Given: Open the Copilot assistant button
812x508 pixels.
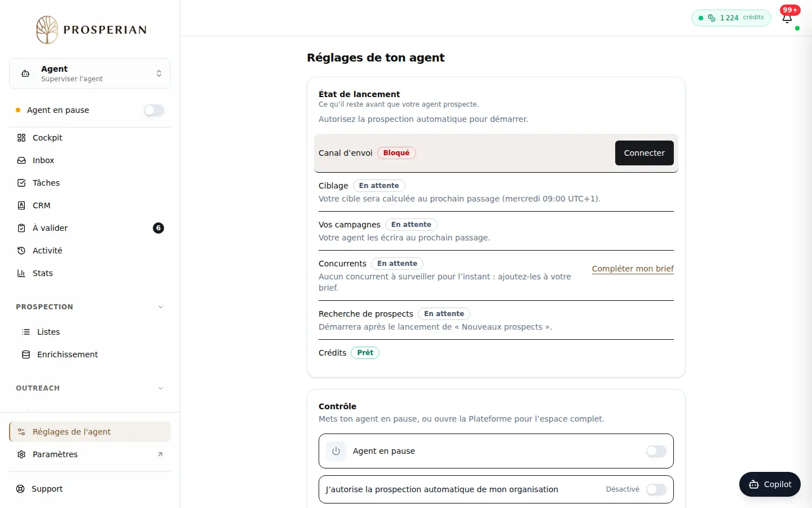Looking at the screenshot, I should (770, 484).
